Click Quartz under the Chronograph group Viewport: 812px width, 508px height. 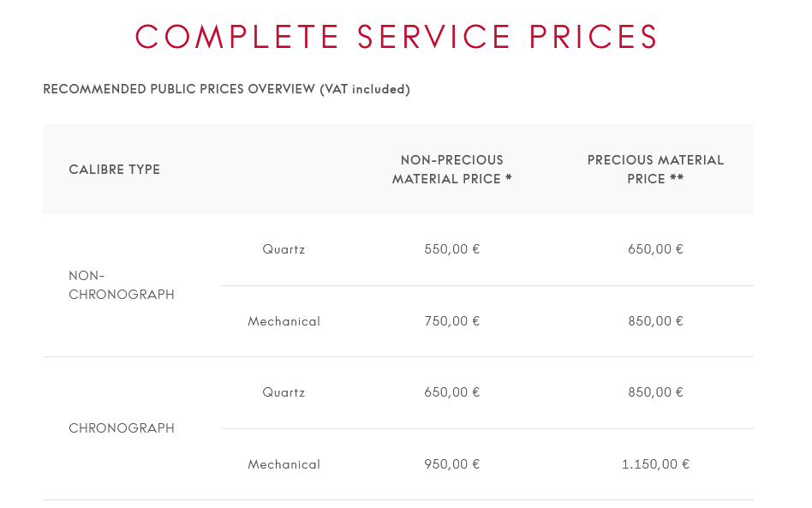point(284,392)
